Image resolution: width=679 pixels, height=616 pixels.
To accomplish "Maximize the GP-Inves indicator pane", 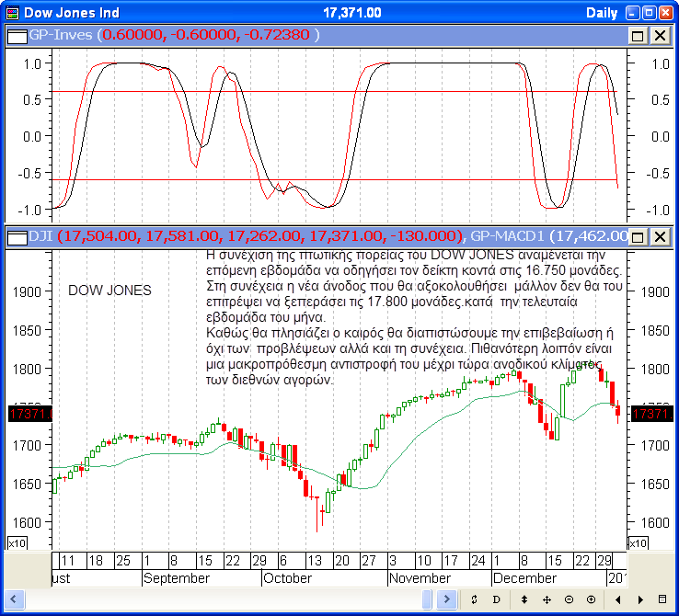I will (638, 36).
